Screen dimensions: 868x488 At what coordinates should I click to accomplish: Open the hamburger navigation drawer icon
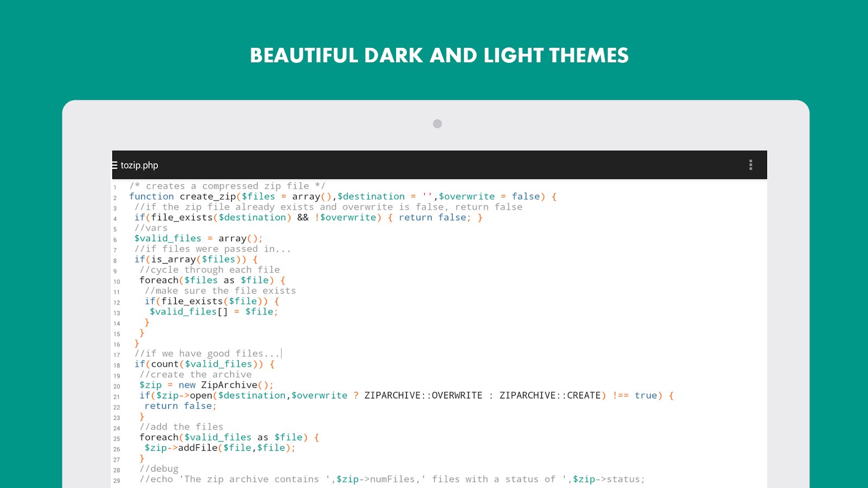(114, 165)
